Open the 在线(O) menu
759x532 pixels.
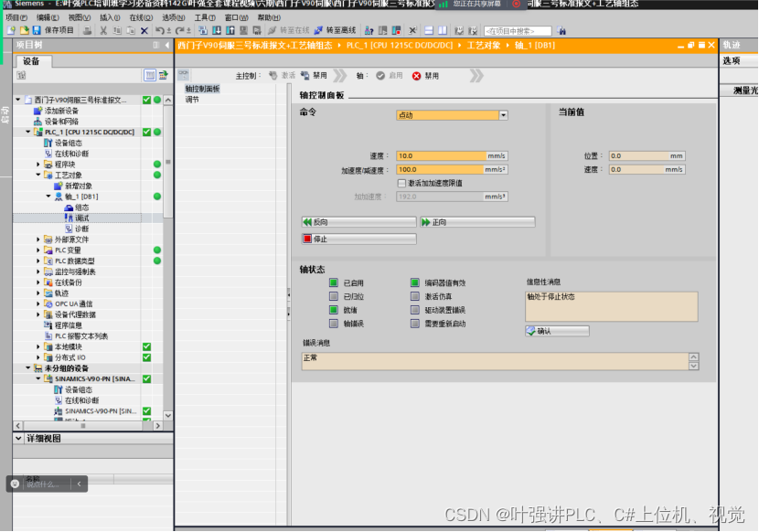[141, 17]
